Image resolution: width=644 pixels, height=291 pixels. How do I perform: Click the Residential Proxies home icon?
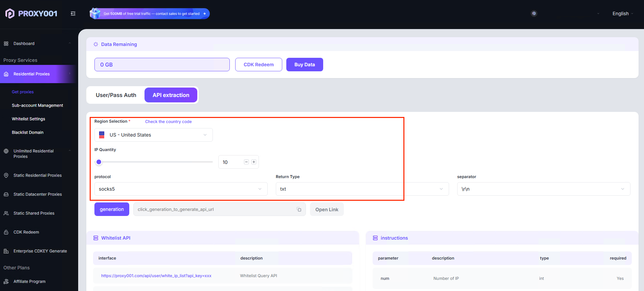6,74
